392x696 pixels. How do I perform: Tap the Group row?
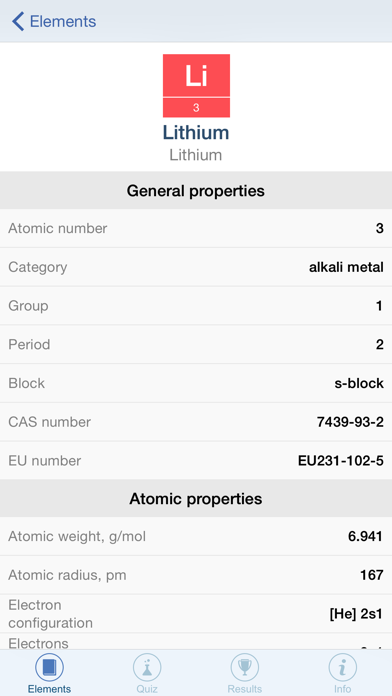[x=196, y=306]
